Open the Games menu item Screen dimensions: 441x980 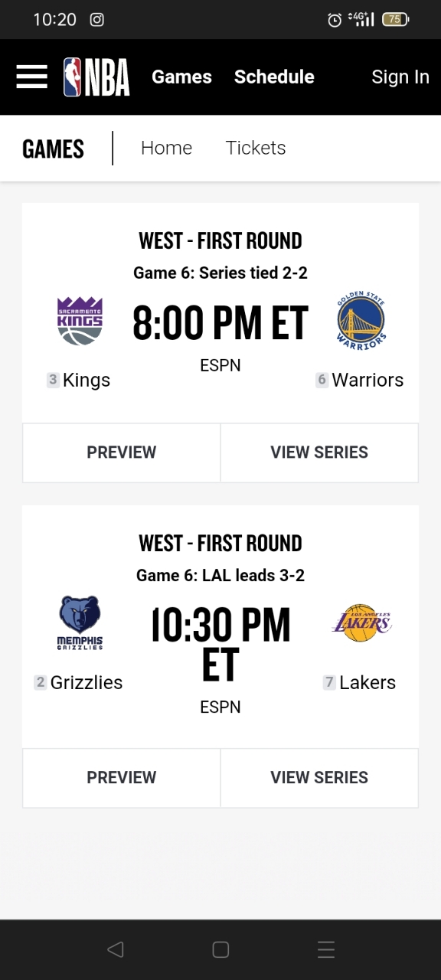(x=181, y=77)
